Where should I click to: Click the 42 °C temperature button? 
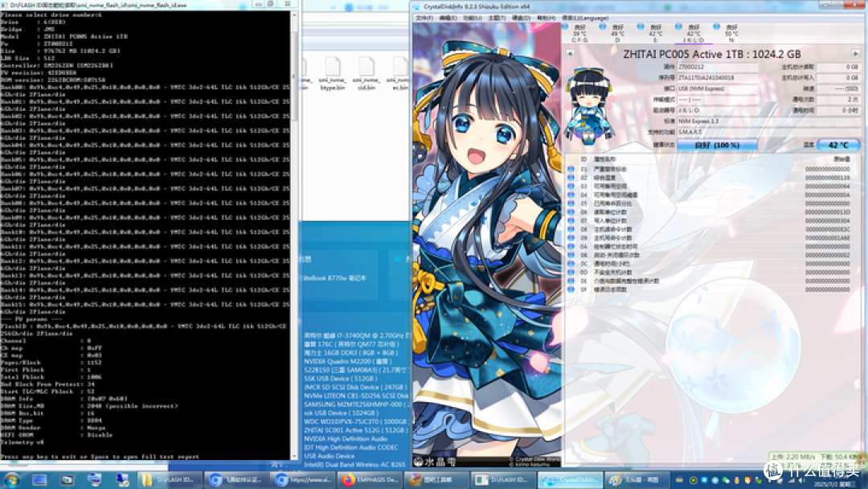click(838, 145)
